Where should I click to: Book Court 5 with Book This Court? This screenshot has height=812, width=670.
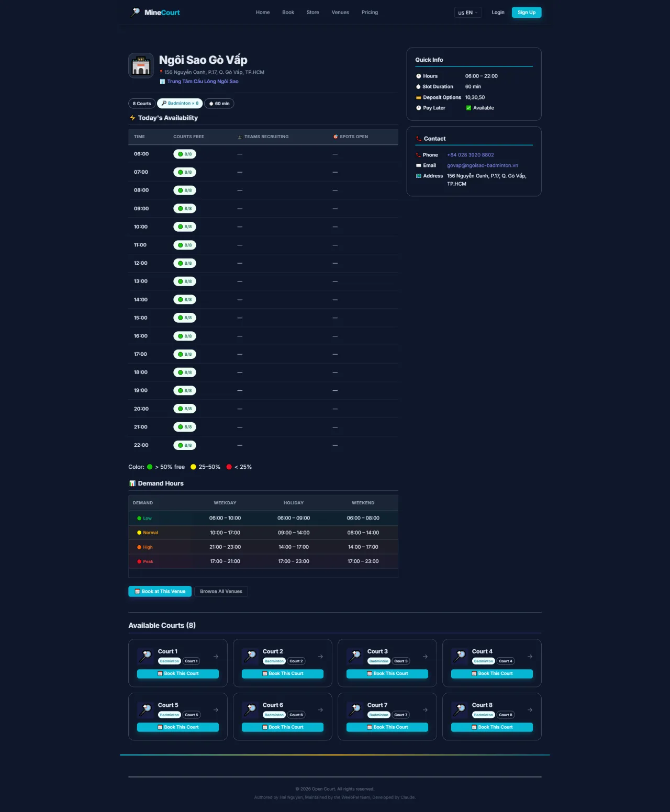(178, 727)
